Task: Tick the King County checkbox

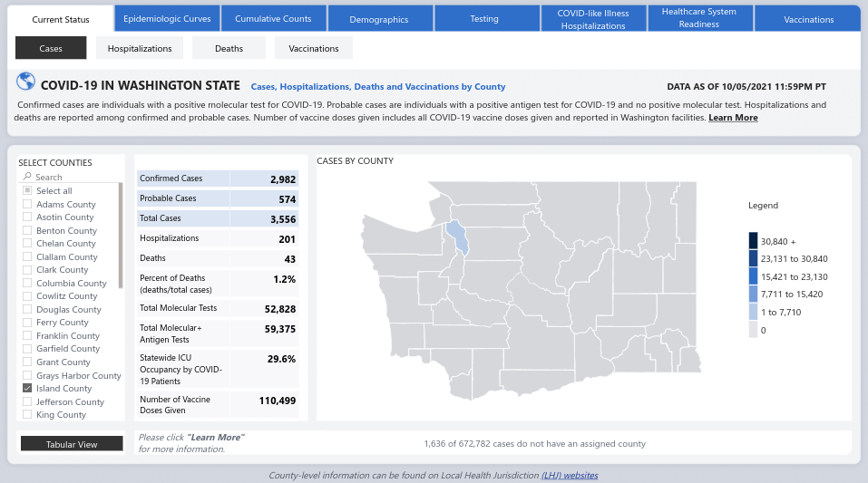Action: pyautogui.click(x=27, y=415)
